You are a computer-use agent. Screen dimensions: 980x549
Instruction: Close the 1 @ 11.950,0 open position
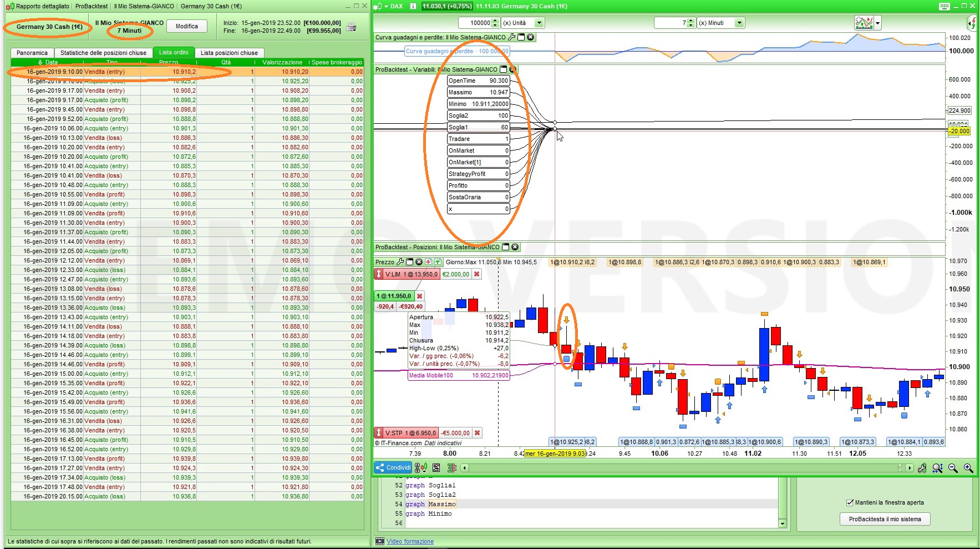click(419, 296)
